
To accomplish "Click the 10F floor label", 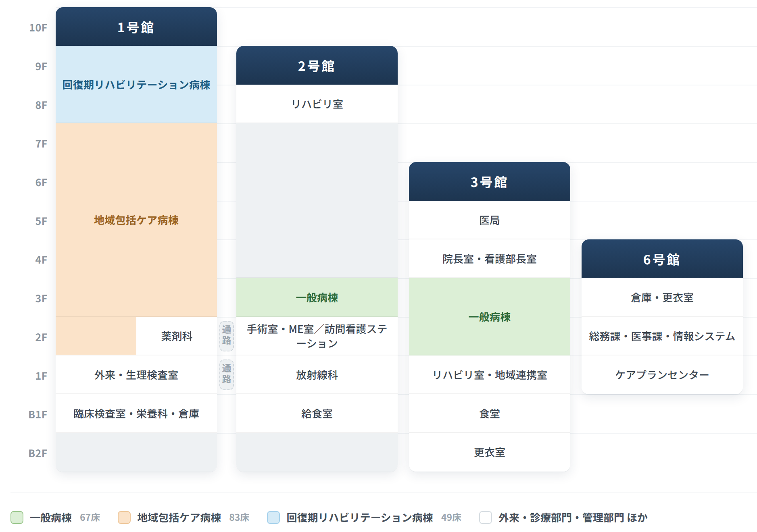I will 38,27.
